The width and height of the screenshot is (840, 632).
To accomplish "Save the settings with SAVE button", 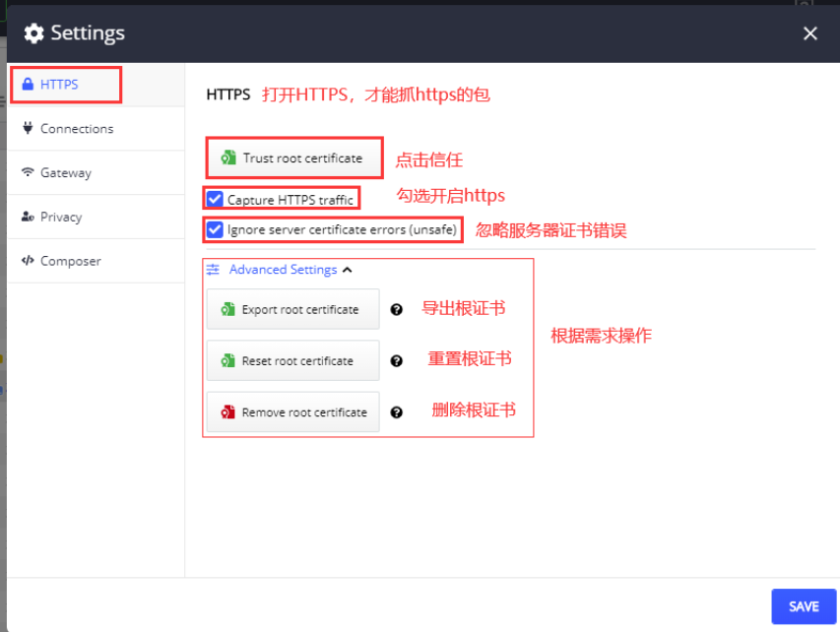I will tap(804, 606).
